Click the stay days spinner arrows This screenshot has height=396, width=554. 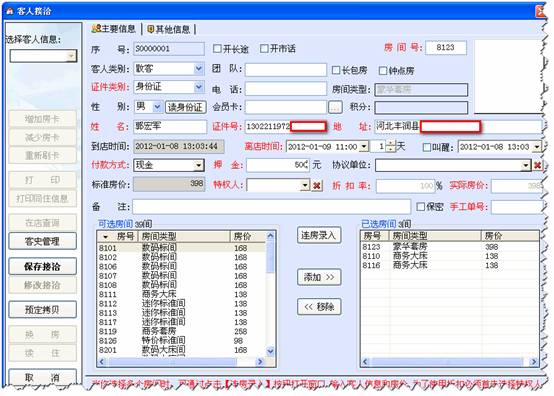390,146
